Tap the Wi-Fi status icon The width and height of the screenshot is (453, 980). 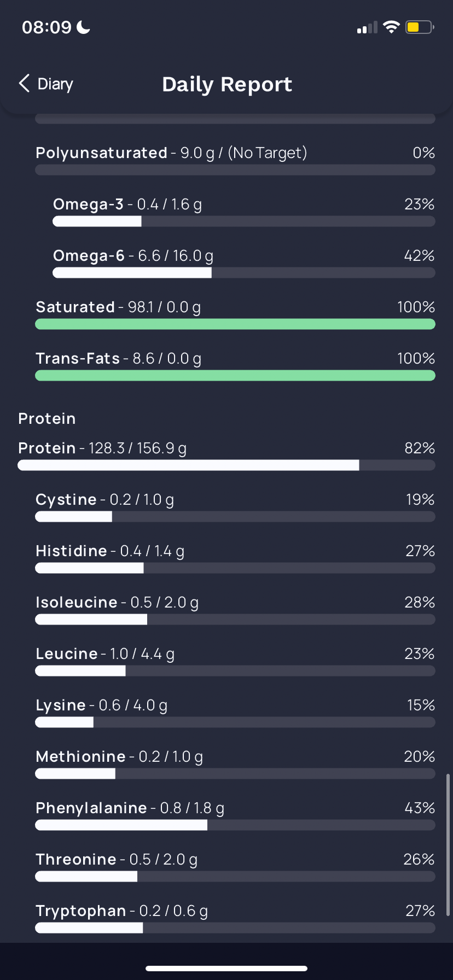(x=391, y=27)
